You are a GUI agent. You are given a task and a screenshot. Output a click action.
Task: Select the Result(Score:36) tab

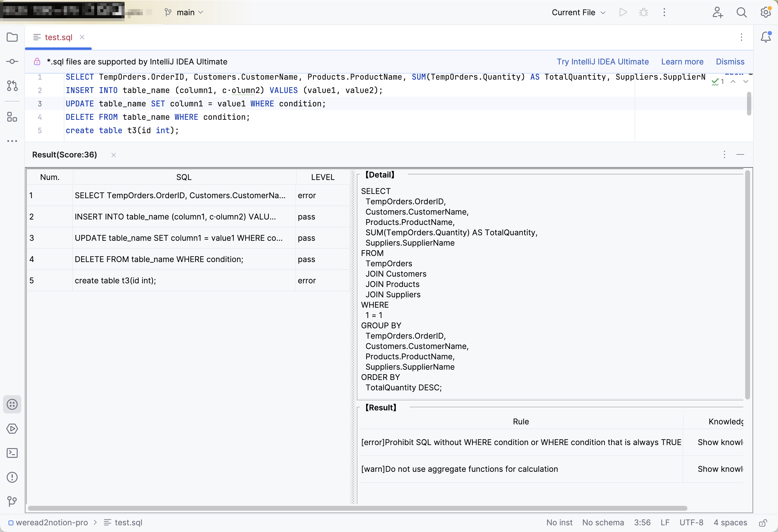[x=65, y=155]
